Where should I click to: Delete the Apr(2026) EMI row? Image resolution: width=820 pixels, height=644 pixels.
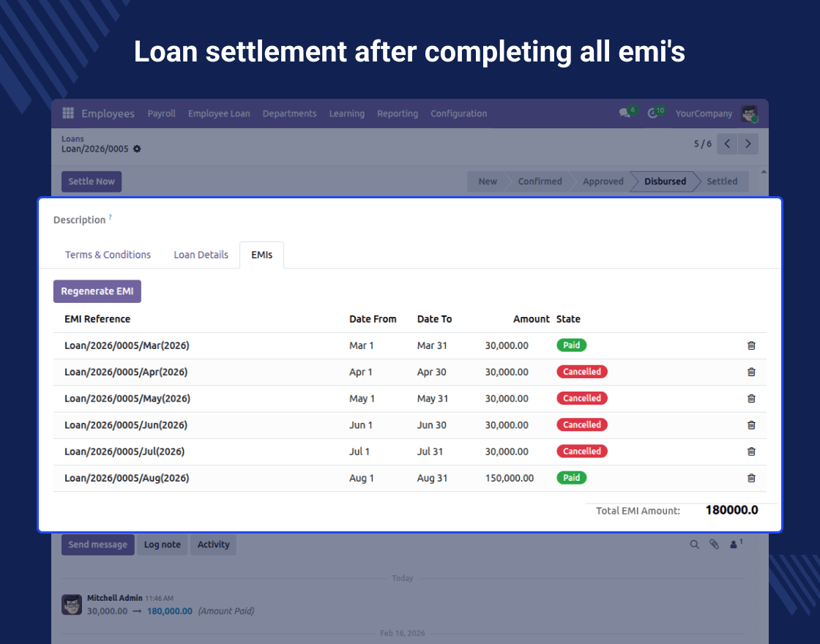tap(751, 372)
